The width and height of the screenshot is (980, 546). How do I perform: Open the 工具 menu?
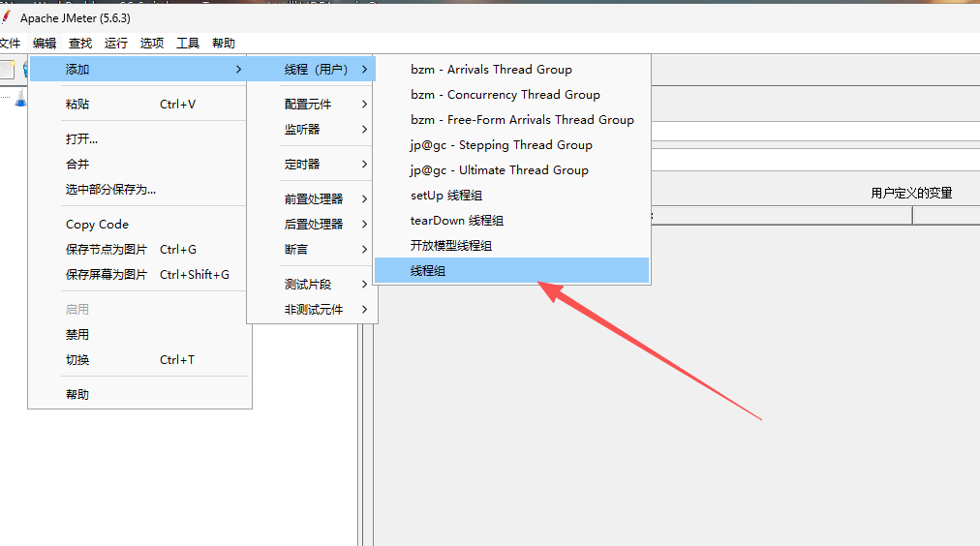188,44
